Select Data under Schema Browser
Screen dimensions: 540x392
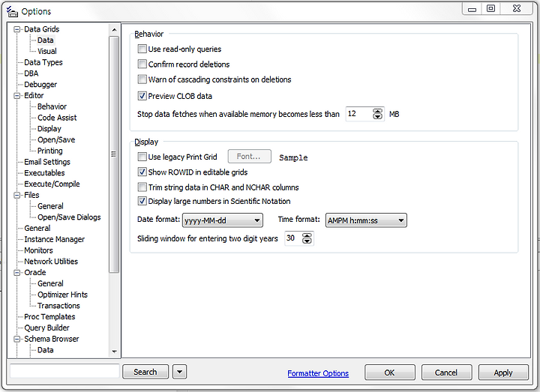click(x=46, y=350)
